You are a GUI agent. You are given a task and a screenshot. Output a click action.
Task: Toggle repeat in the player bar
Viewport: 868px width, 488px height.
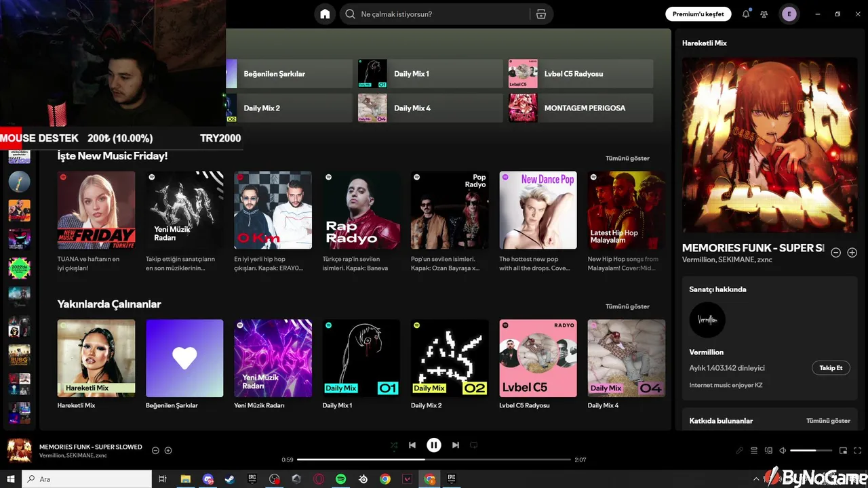point(474,445)
